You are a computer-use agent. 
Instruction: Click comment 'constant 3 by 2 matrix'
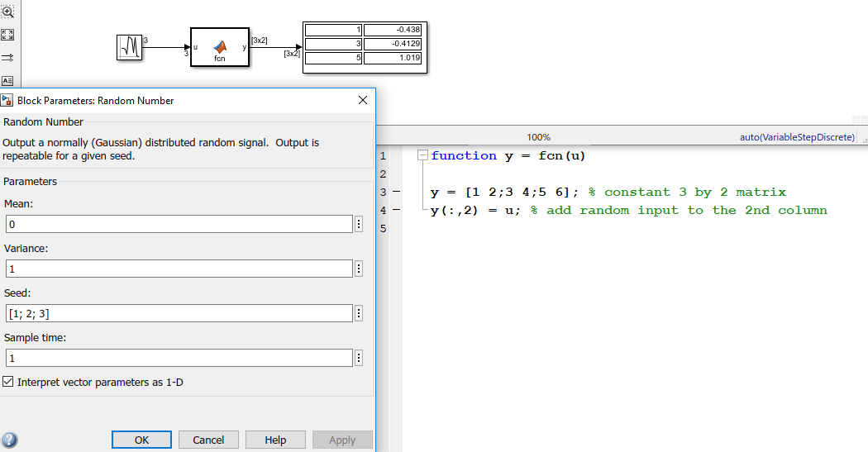click(694, 192)
